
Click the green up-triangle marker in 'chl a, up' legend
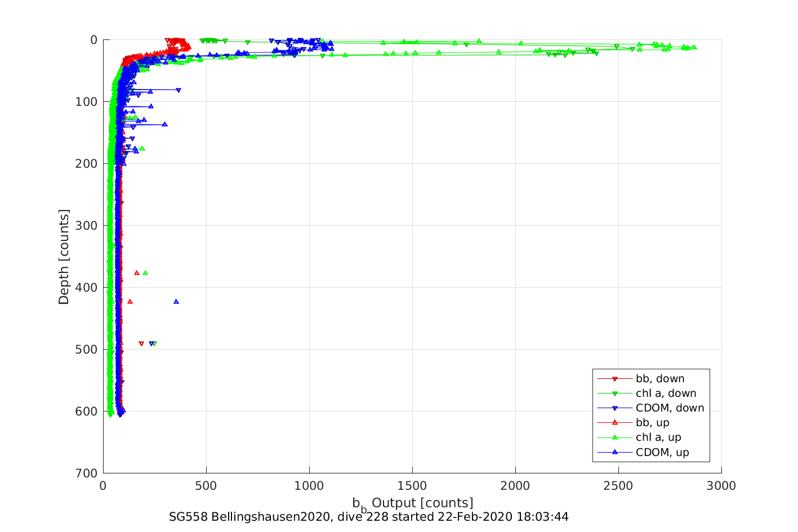coord(615,437)
